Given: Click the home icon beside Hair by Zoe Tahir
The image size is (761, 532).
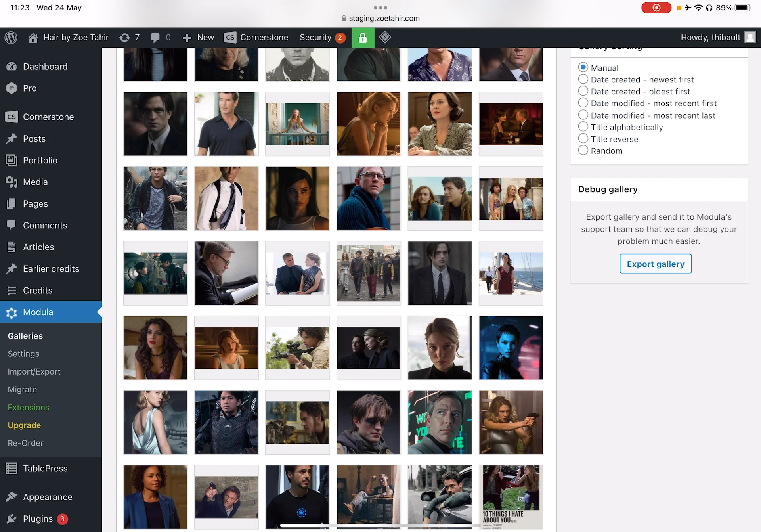Looking at the screenshot, I should 33,38.
